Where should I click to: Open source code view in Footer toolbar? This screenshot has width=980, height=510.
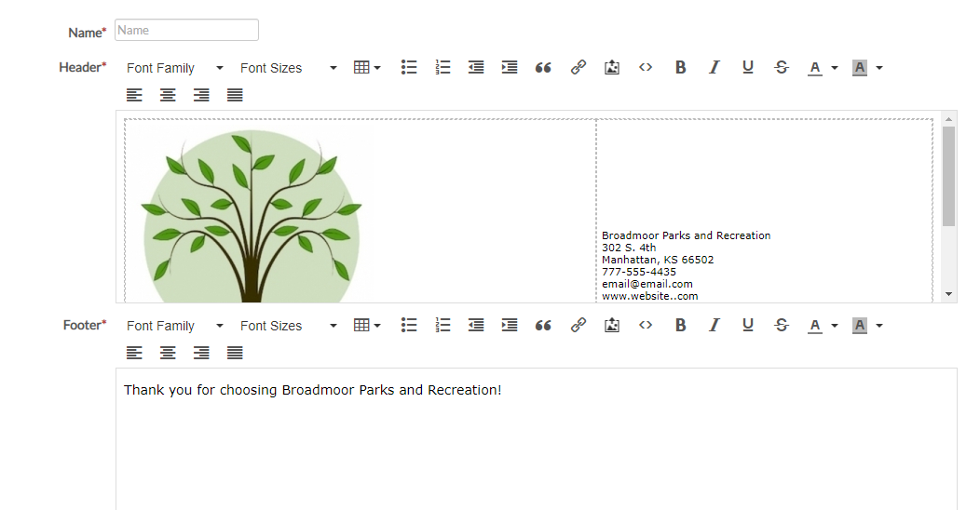(x=646, y=325)
